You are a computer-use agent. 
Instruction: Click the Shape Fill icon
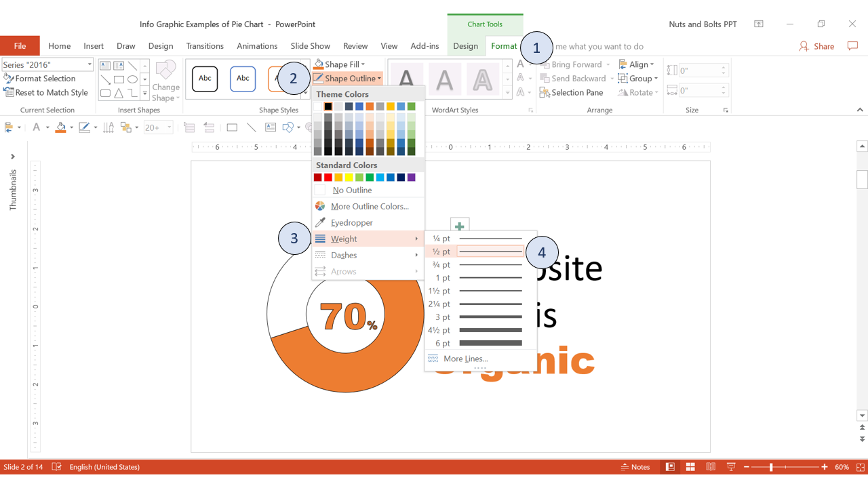pyautogui.click(x=318, y=64)
